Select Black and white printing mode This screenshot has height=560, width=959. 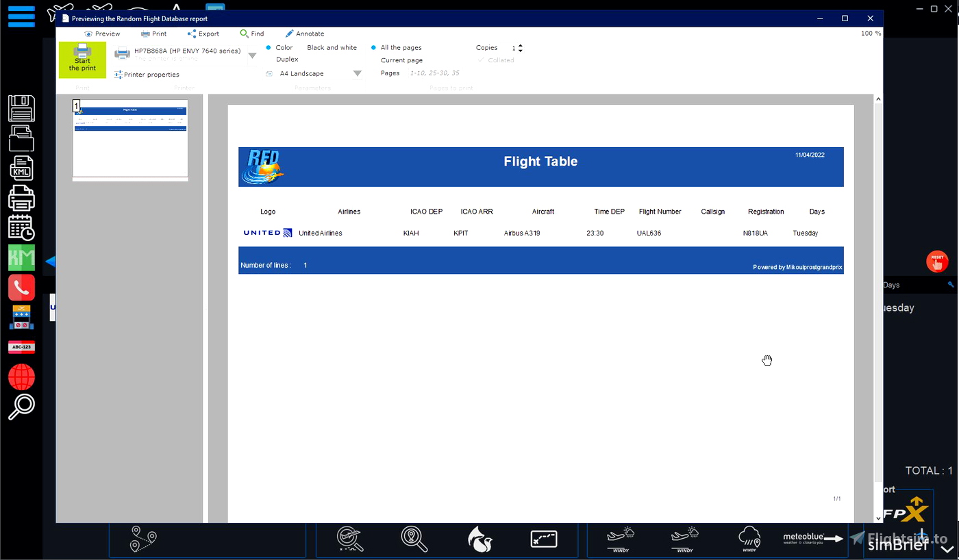pos(332,47)
